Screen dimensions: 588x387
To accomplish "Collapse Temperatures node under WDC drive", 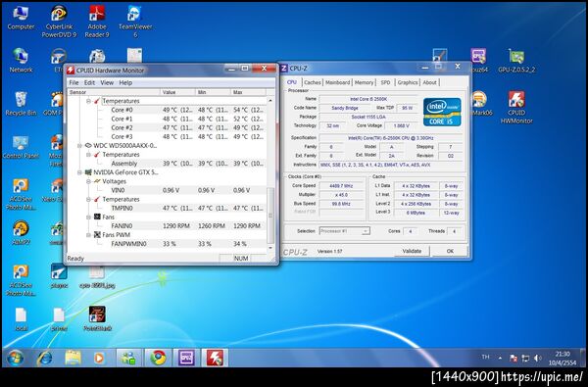I will (x=89, y=155).
